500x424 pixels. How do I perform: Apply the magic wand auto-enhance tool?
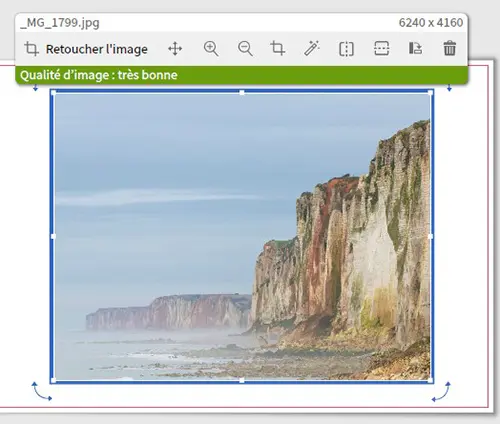(x=312, y=48)
